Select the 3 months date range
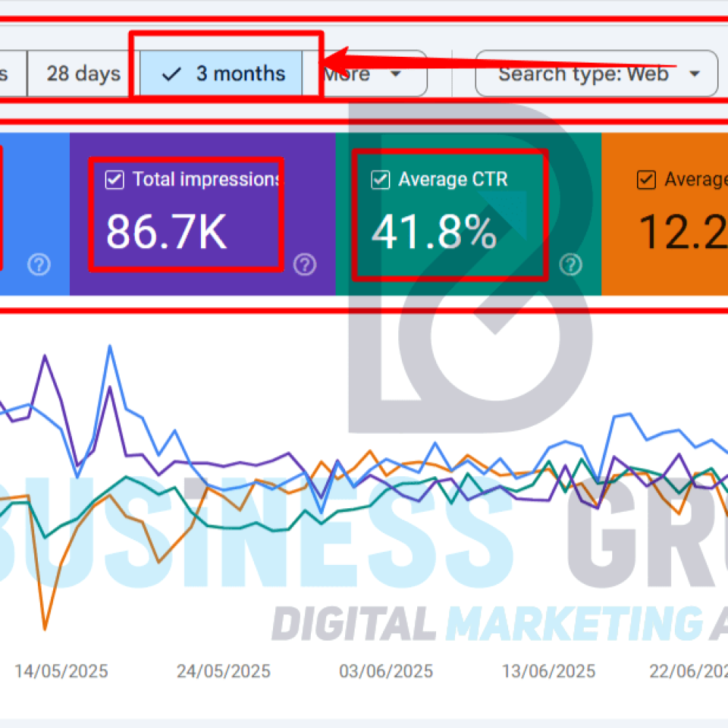 [221, 74]
